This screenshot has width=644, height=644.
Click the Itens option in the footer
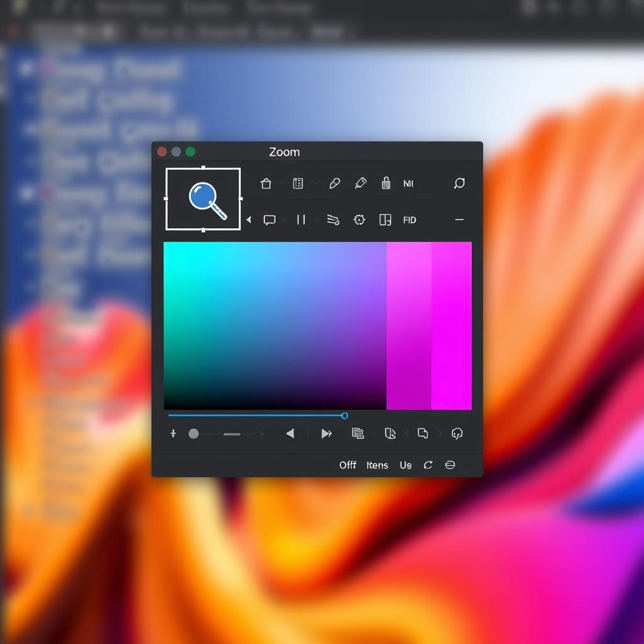[377, 465]
